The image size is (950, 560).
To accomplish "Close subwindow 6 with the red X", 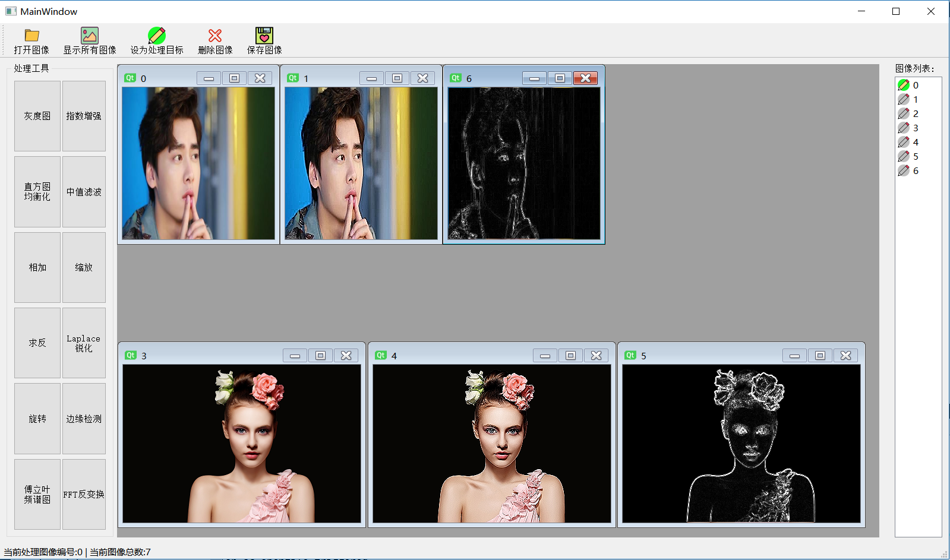I will [585, 78].
